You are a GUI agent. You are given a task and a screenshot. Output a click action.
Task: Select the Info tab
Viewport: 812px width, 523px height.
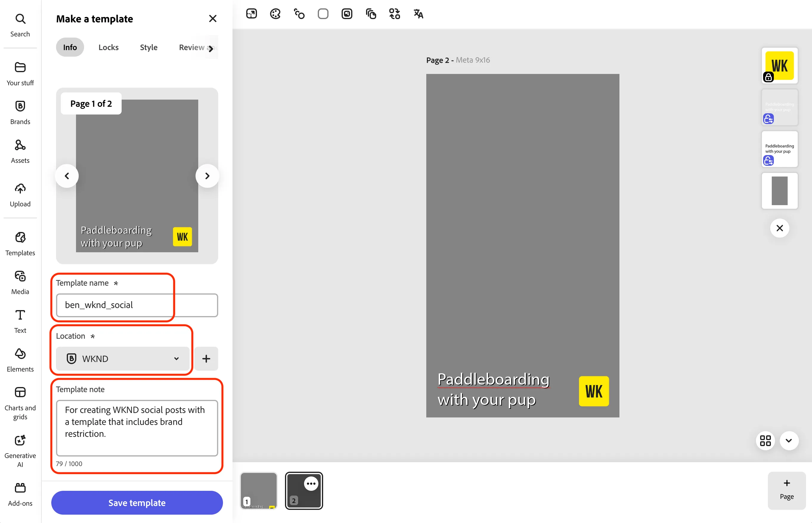coord(70,47)
